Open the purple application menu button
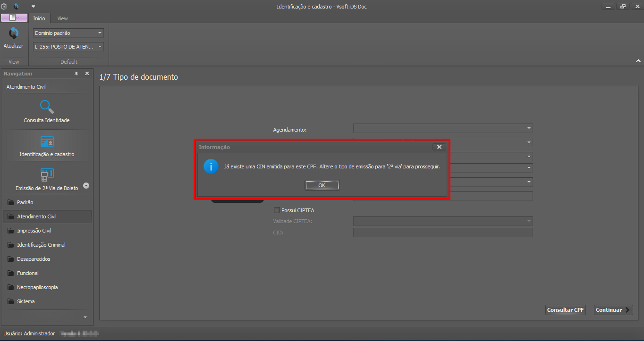Viewport: 644px width, 341px height. [14, 18]
